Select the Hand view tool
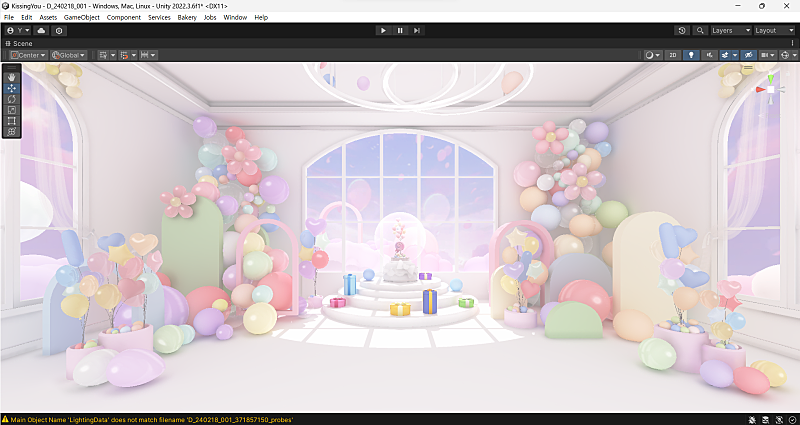The height and width of the screenshot is (425, 800). (12, 77)
